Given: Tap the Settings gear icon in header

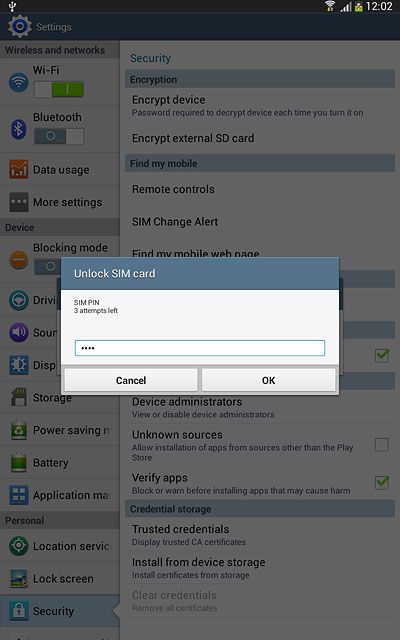Looking at the screenshot, I should (x=19, y=26).
